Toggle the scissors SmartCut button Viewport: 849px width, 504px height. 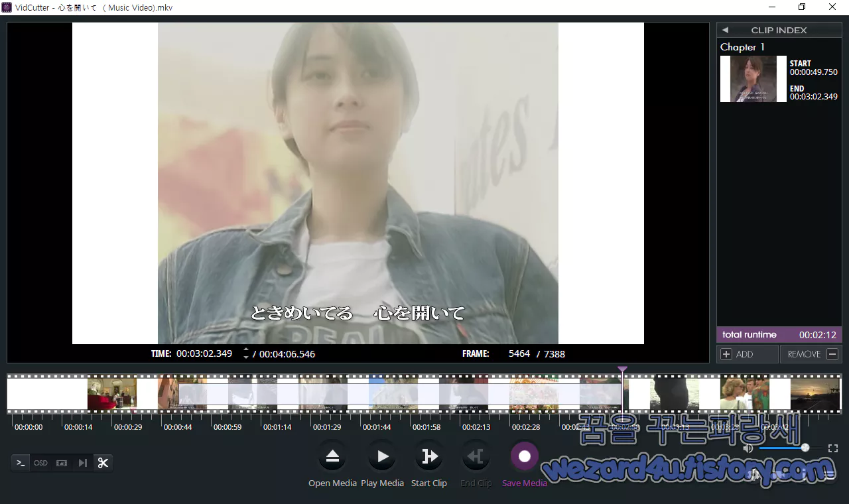point(103,463)
